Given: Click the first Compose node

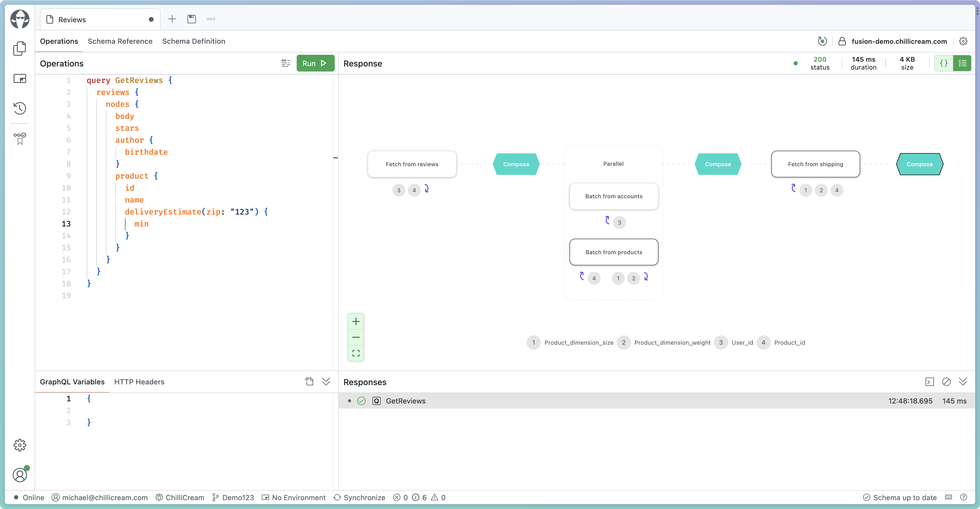Looking at the screenshot, I should [x=516, y=164].
